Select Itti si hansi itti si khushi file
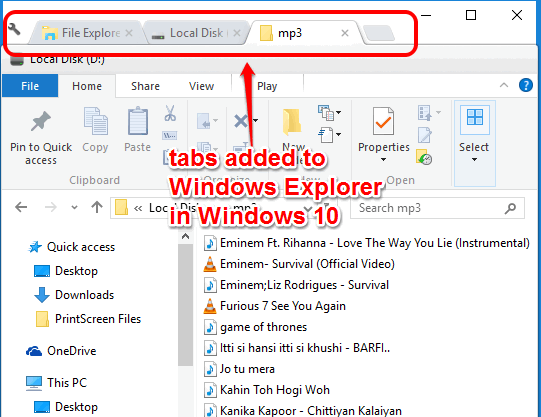Viewport: 541px width, 417px height. point(297,348)
